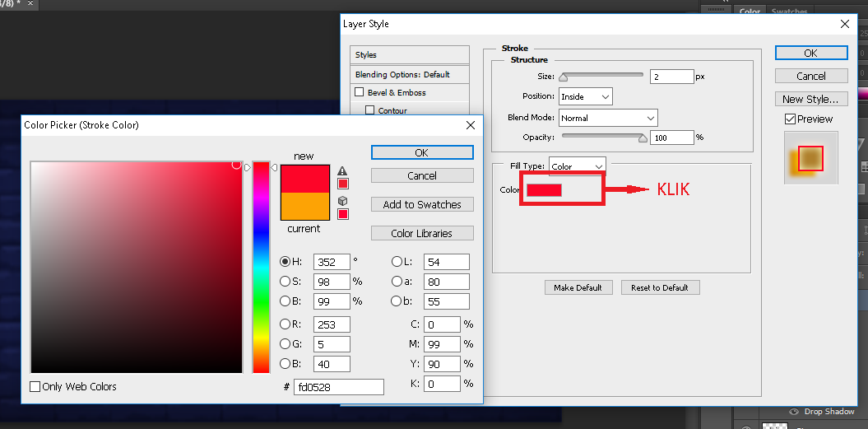Viewport: 868px width, 429px height.
Task: Open the Fill Type dropdown
Action: (x=578, y=166)
